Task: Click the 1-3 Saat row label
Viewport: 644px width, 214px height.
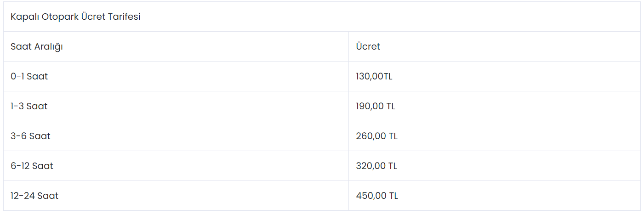Action: 29,106
